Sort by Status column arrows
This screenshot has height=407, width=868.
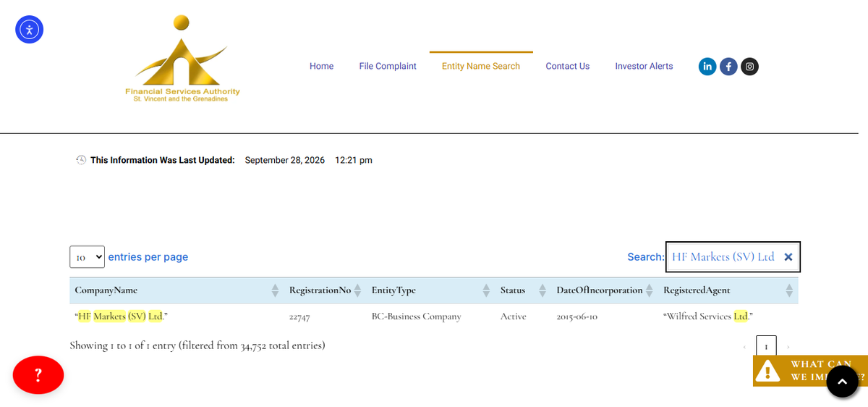(542, 290)
